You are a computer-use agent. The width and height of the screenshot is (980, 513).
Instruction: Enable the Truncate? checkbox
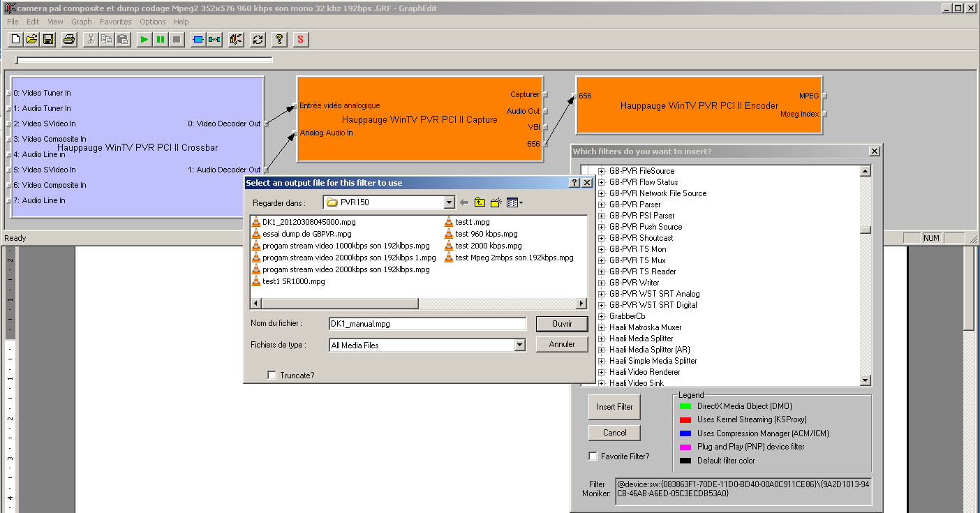272,376
